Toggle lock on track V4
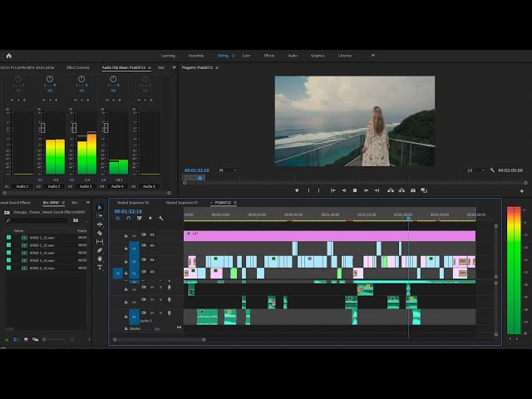Screen dimensions: 532x399 coord(126,236)
